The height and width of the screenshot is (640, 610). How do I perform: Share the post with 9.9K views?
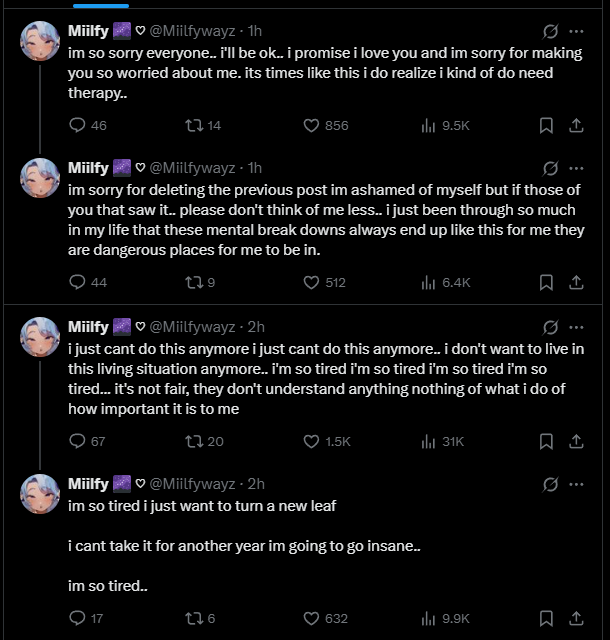[576, 618]
